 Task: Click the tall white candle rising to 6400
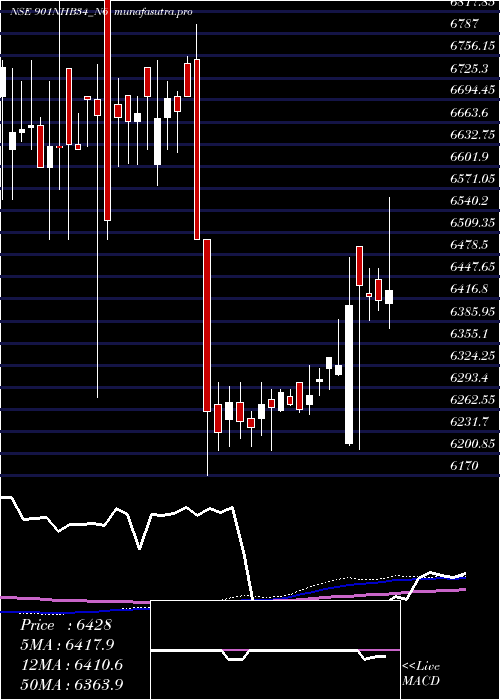[349, 375]
